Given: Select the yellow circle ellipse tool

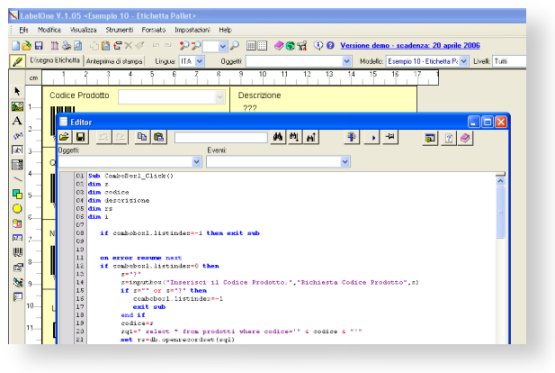Looking at the screenshot, I should tap(17, 209).
